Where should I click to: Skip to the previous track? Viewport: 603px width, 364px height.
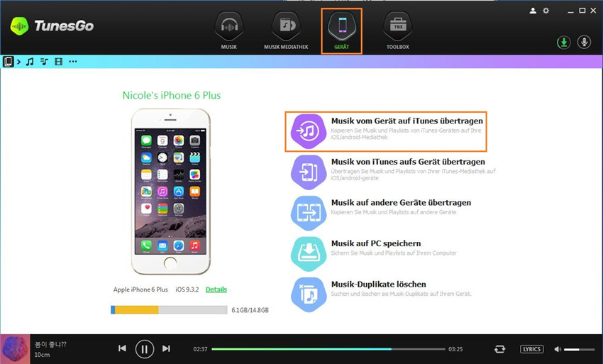[x=122, y=348]
